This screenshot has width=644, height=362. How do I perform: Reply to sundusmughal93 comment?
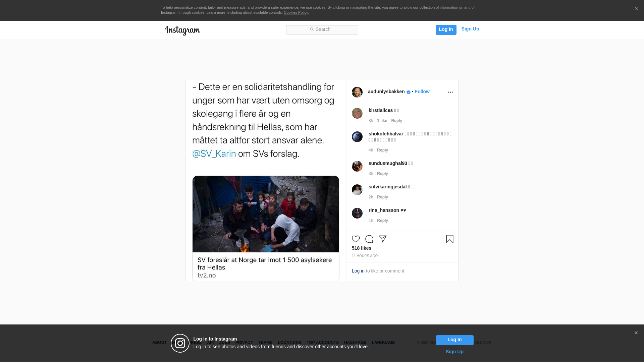click(x=382, y=174)
